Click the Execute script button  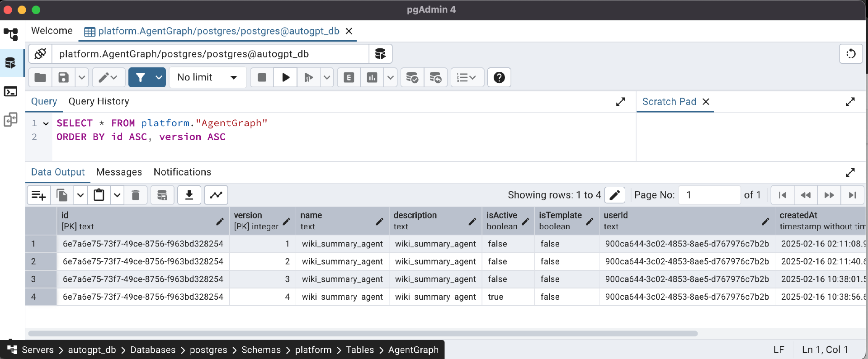(x=309, y=77)
